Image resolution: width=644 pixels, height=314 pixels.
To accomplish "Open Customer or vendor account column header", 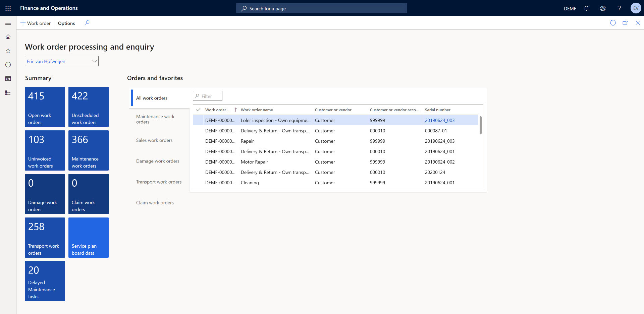I will coord(394,110).
